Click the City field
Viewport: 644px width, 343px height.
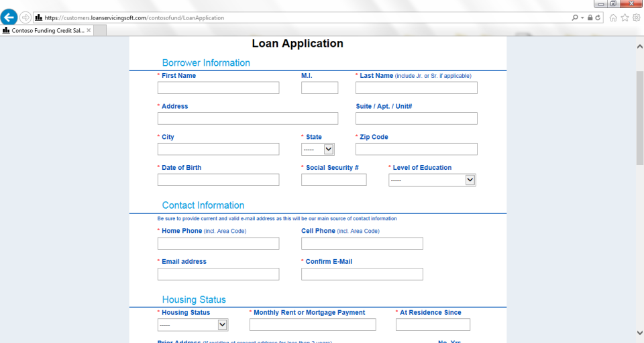pos(218,149)
